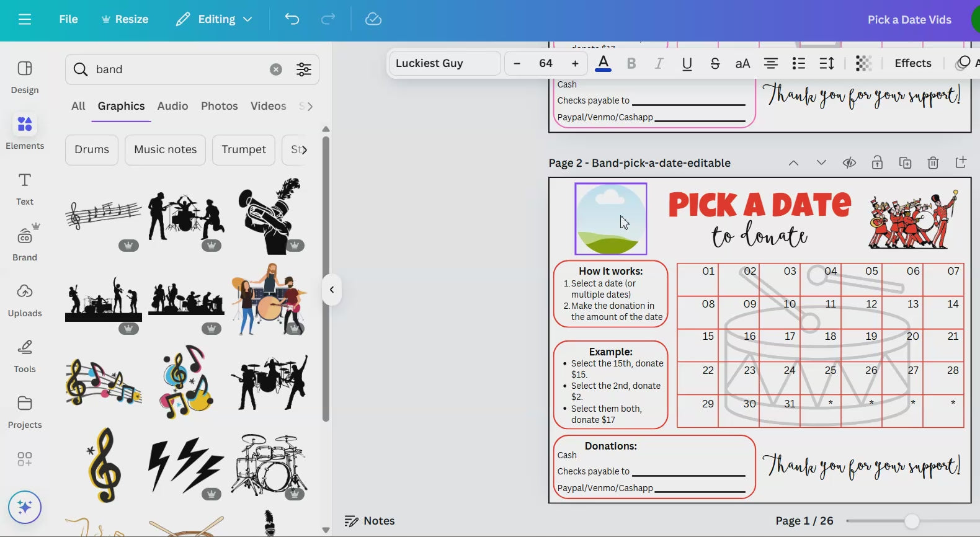Image resolution: width=980 pixels, height=537 pixels.
Task: Expand the Editing mode dropdown
Action: click(215, 19)
